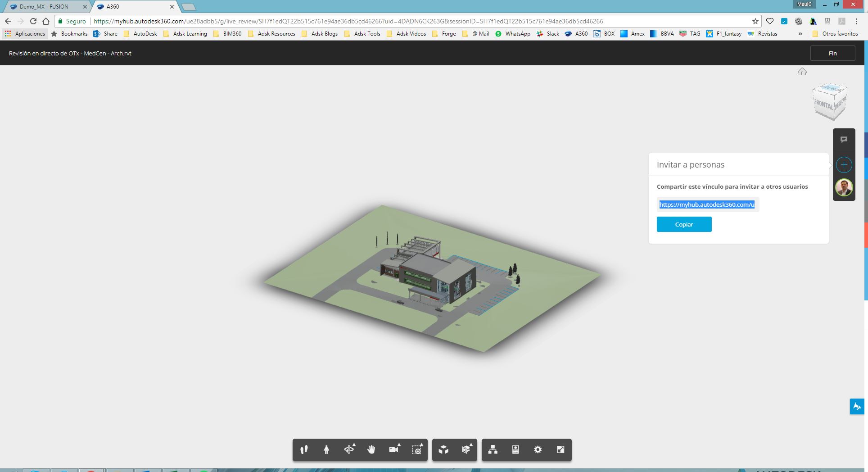Open the Slack bookmark

tap(548, 34)
